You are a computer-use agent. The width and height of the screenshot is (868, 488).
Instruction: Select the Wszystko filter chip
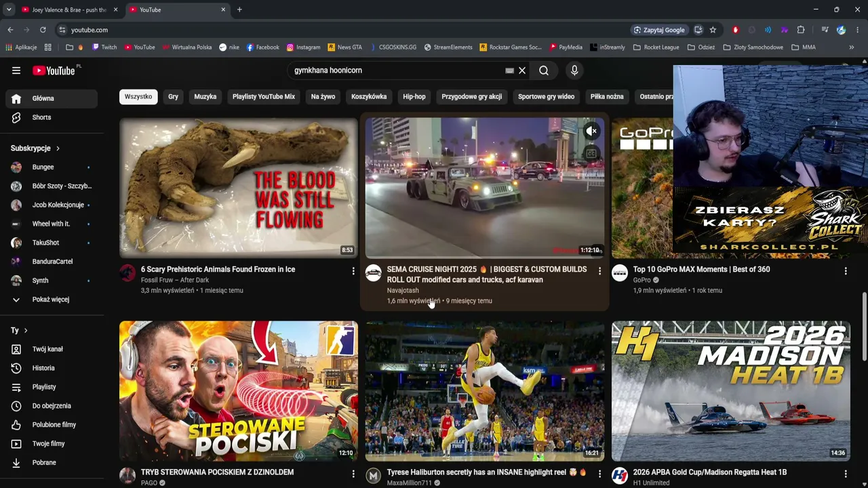138,97
